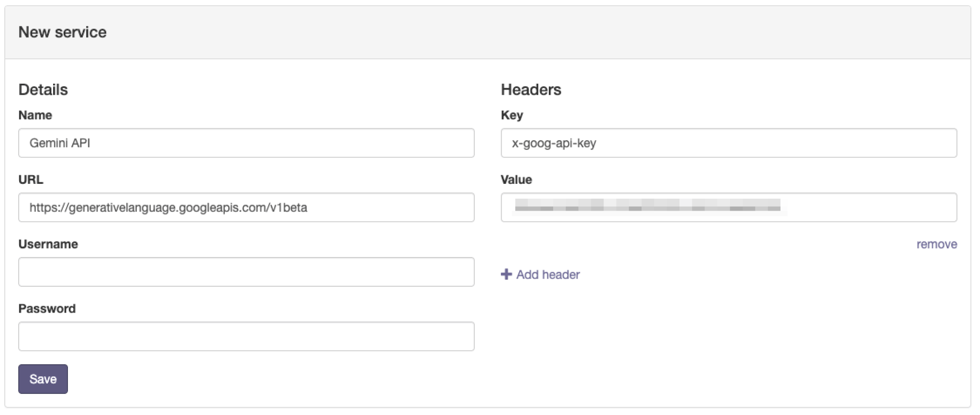The width and height of the screenshot is (980, 415).
Task: Click the Details section heading
Action: pyautogui.click(x=43, y=90)
